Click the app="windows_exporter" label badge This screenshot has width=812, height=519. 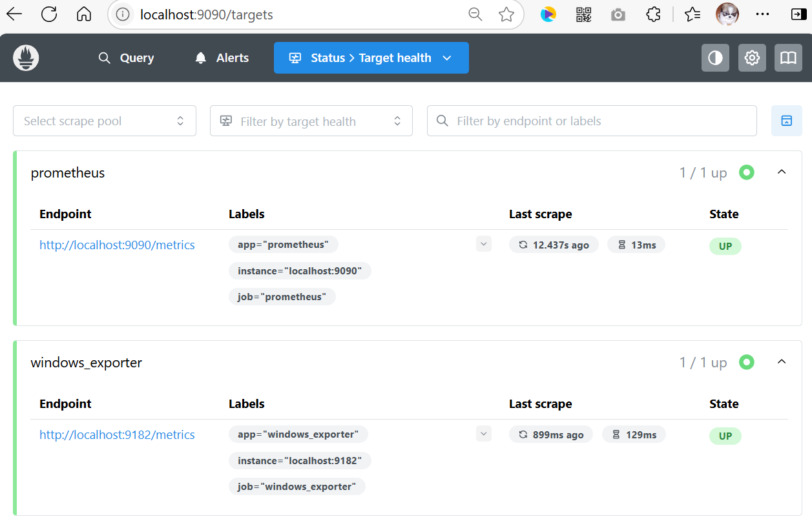(x=298, y=434)
